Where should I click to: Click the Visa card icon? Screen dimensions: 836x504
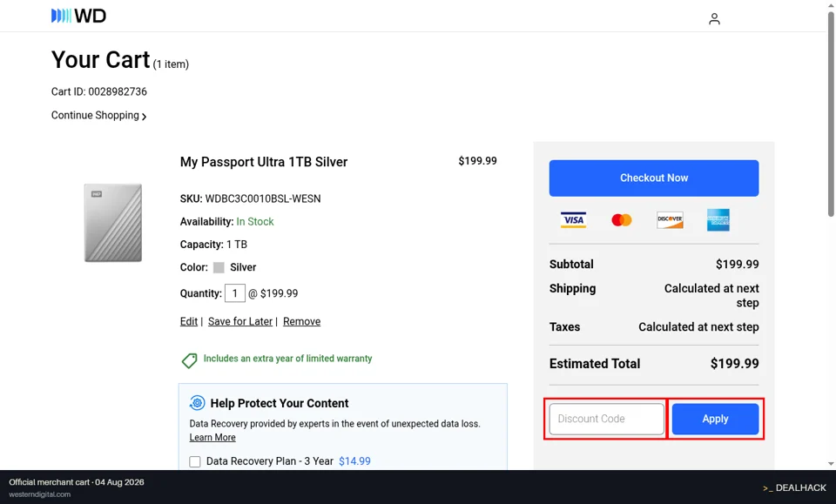[x=573, y=220]
